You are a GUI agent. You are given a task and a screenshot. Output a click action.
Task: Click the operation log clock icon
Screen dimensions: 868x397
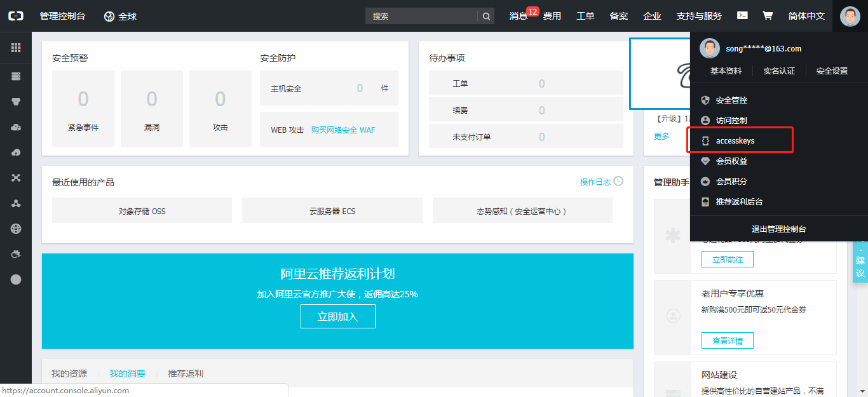tap(618, 181)
